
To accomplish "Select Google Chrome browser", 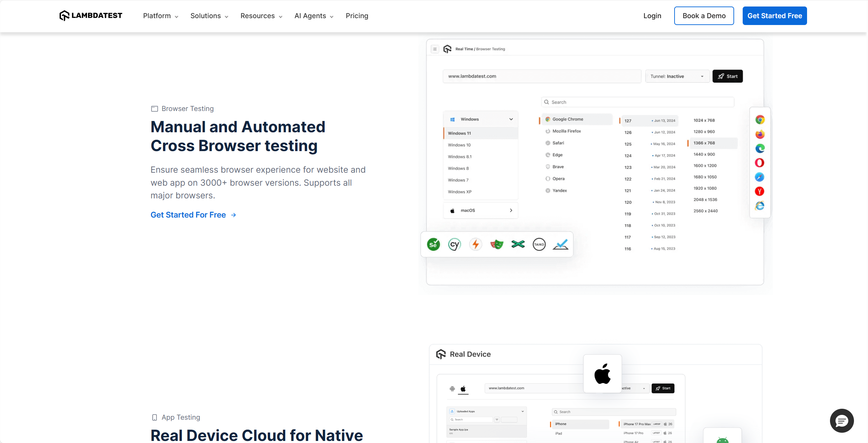I will (577, 119).
